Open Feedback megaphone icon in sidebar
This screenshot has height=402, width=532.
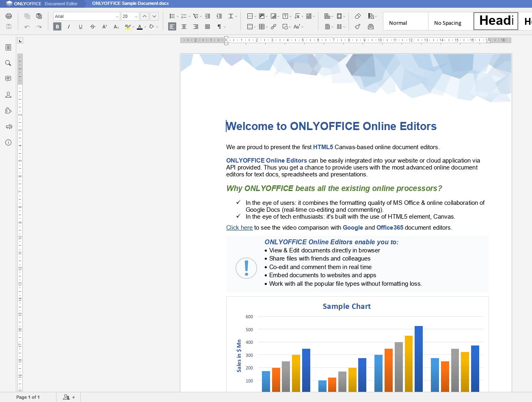click(x=8, y=126)
